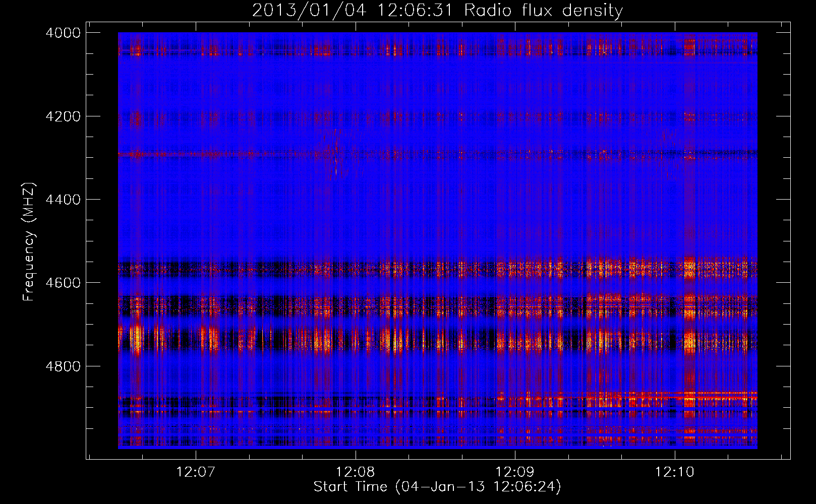The width and height of the screenshot is (816, 504).
Task: Click the "Frequency (MHZ)" axis label
Action: pos(29,242)
